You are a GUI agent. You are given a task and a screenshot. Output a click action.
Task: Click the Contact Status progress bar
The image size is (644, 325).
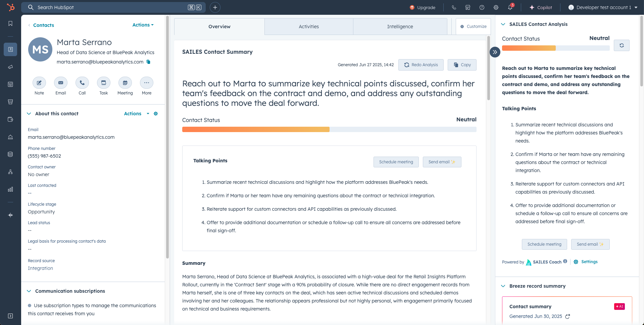click(329, 129)
